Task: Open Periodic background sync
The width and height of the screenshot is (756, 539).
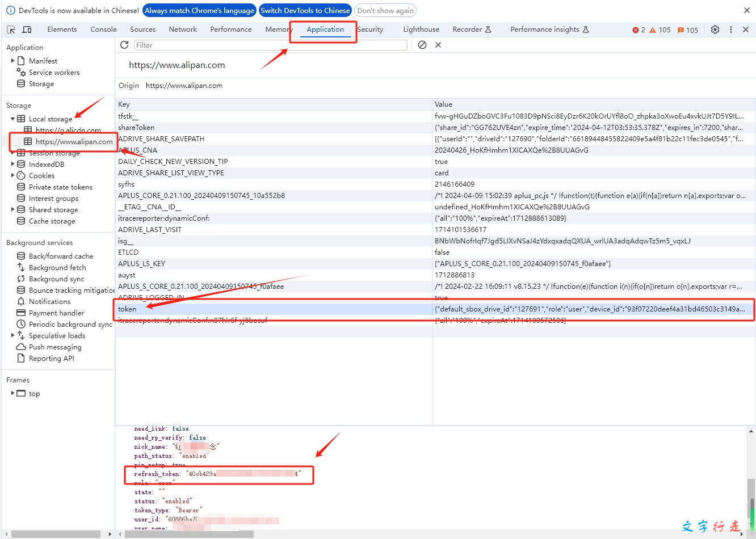Action: (70, 324)
